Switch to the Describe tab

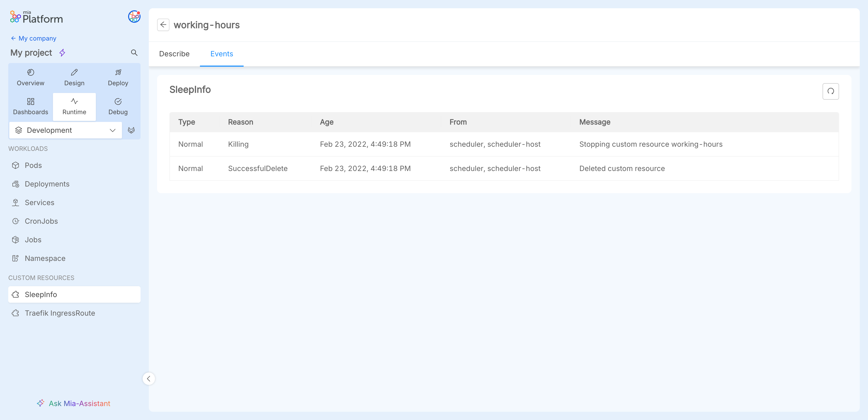point(174,54)
